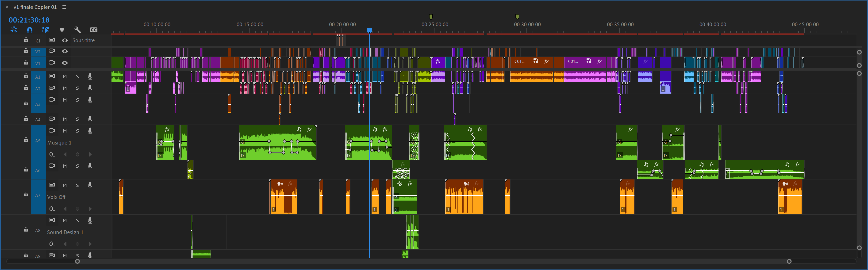Open keyframe options for Musique 1

52,155
